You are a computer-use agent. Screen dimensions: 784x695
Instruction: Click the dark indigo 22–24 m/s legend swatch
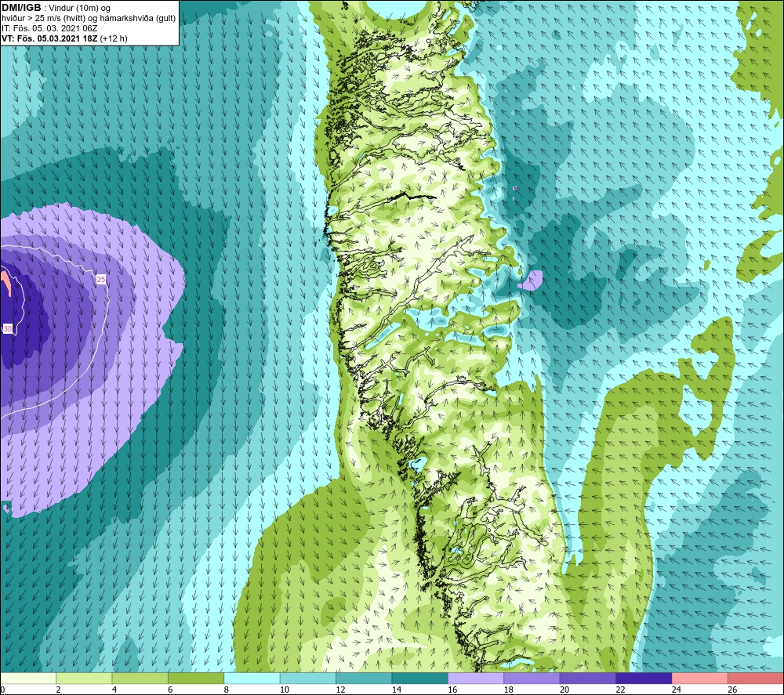click(x=644, y=678)
